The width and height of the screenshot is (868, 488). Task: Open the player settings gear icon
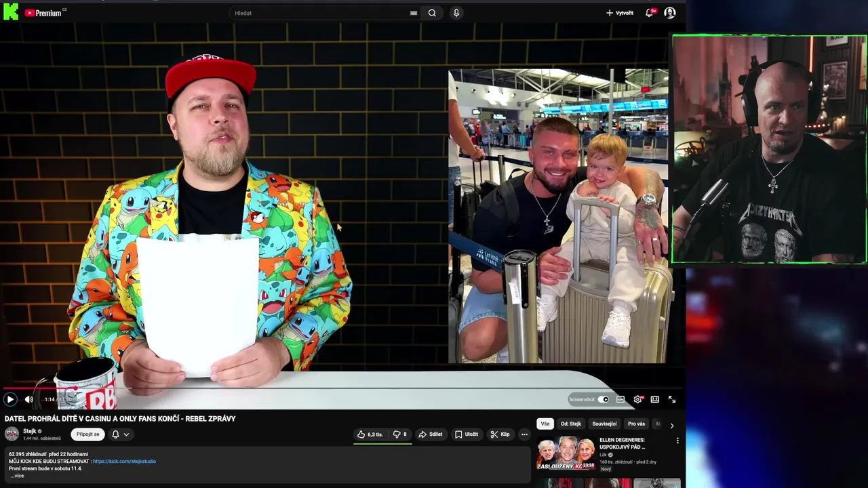tap(637, 399)
